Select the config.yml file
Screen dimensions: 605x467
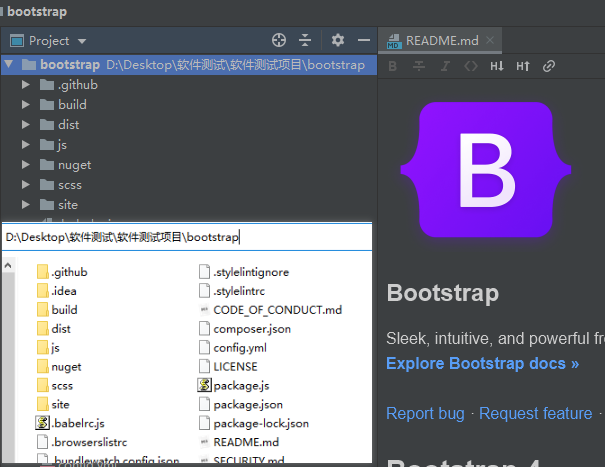[233, 348]
